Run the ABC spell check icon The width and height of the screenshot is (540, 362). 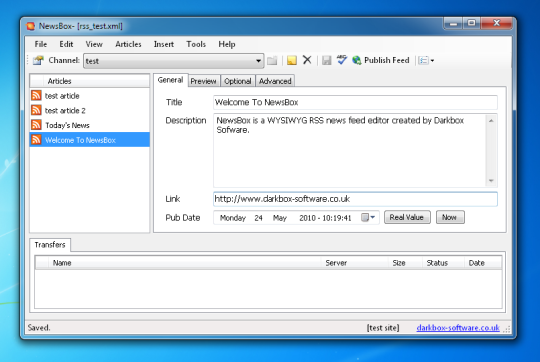point(342,60)
